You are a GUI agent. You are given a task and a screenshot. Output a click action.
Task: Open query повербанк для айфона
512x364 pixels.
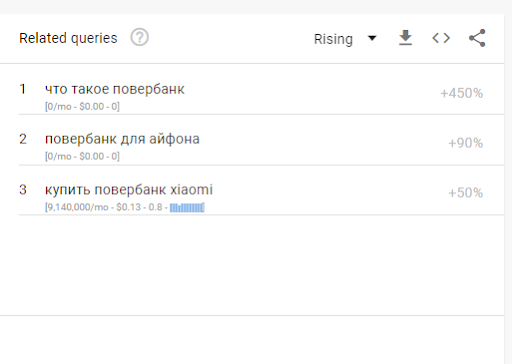click(x=122, y=139)
